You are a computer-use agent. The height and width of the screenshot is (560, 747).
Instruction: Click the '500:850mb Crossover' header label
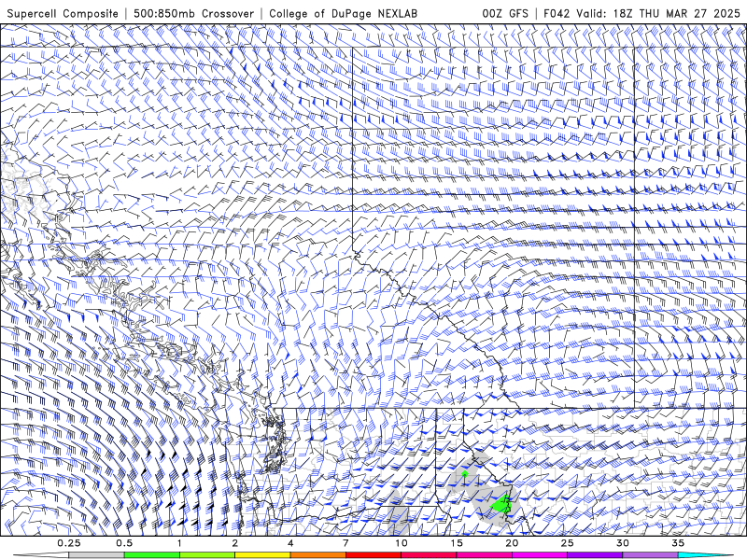(x=194, y=13)
